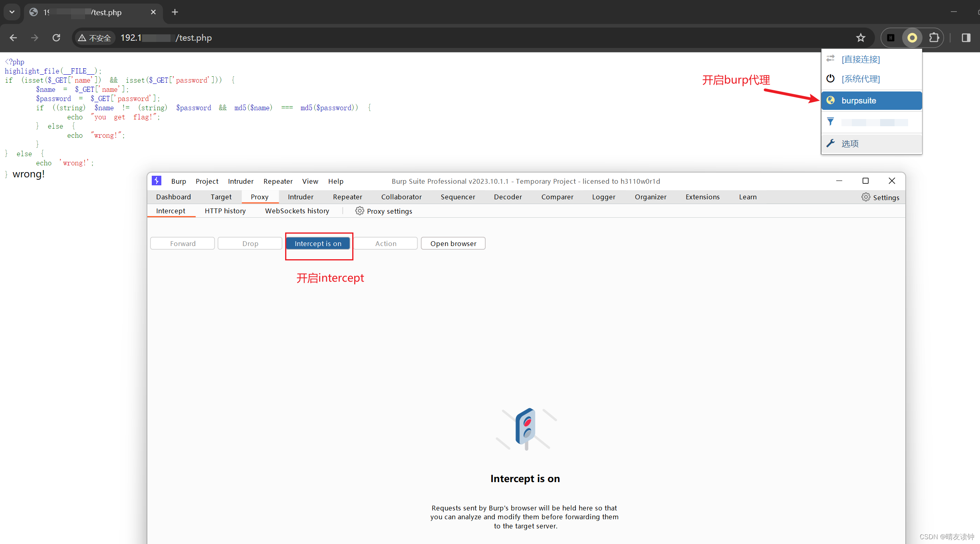
Task: Click the Open browser button
Action: pyautogui.click(x=453, y=244)
